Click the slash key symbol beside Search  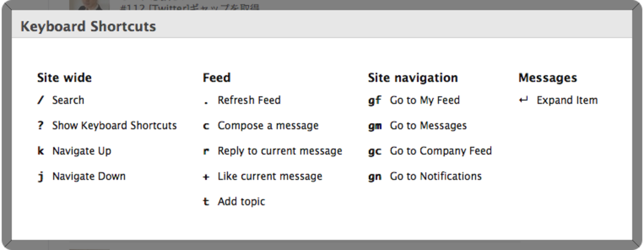pyautogui.click(x=41, y=101)
